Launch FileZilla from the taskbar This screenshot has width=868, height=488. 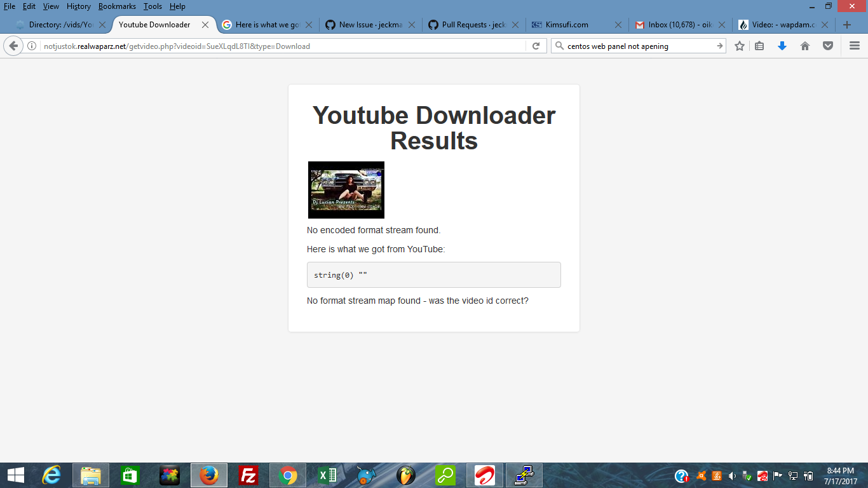coord(248,475)
